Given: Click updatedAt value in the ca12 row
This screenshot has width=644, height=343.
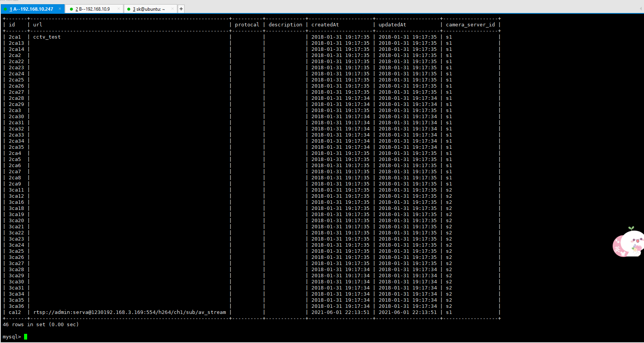Looking at the screenshot, I should (407, 312).
